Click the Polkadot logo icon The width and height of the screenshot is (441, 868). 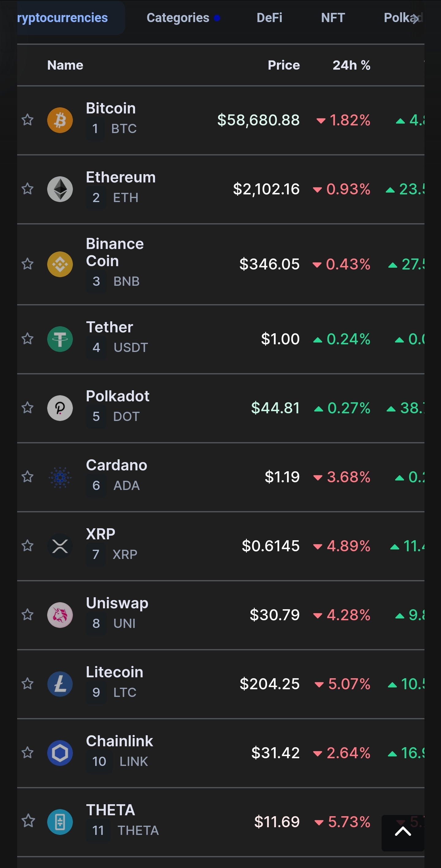click(60, 408)
